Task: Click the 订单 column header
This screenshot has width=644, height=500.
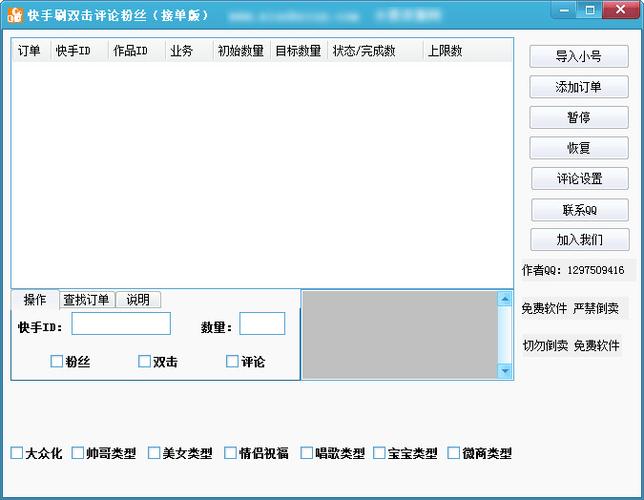Action: click(31, 51)
